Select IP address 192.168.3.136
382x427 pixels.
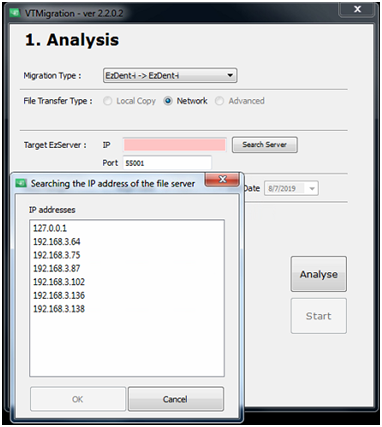(59, 295)
